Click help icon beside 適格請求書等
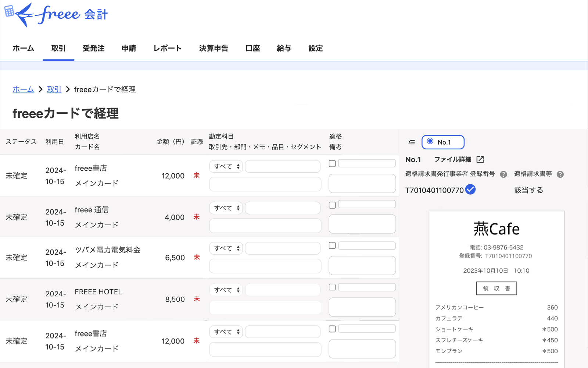Screen dimensions: 588x368 [x=560, y=174]
